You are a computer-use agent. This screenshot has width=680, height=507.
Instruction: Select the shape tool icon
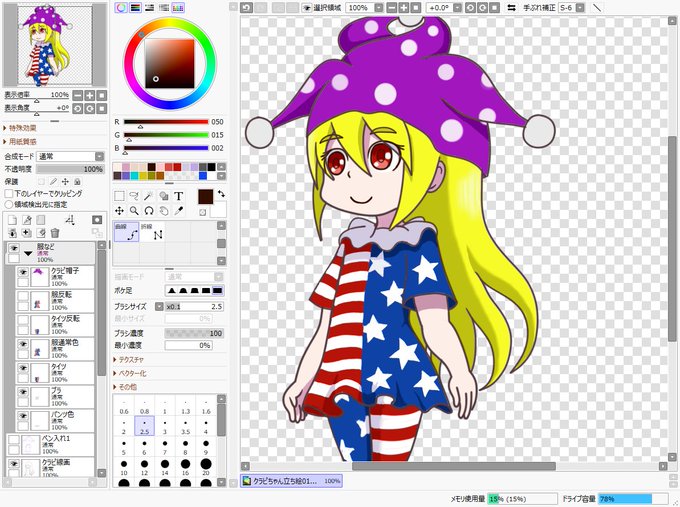pyautogui.click(x=164, y=196)
